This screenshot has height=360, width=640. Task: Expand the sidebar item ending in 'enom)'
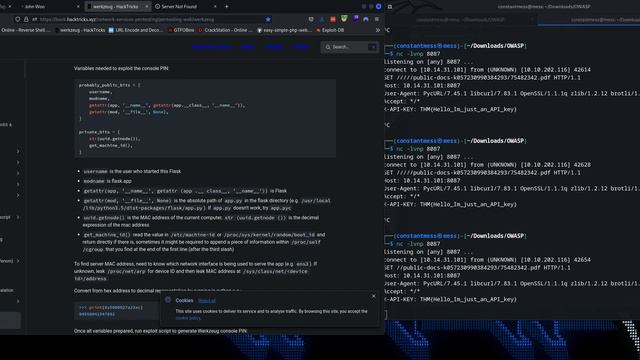18,261
